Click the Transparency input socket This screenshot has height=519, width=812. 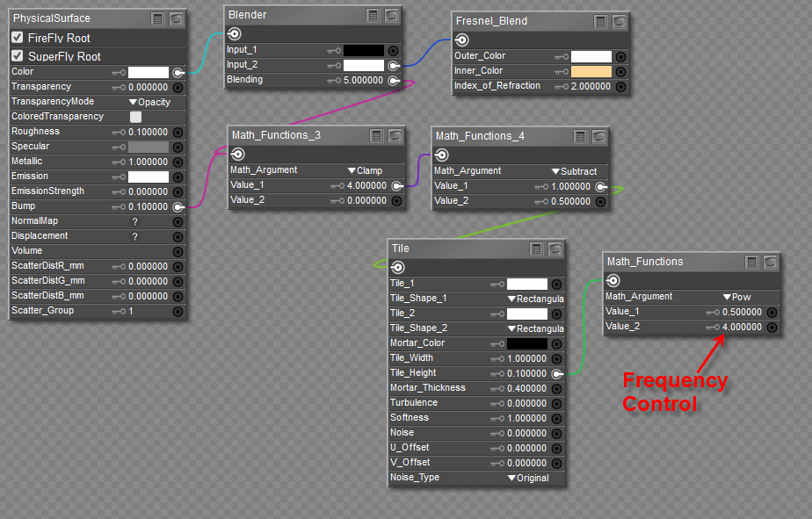click(178, 88)
